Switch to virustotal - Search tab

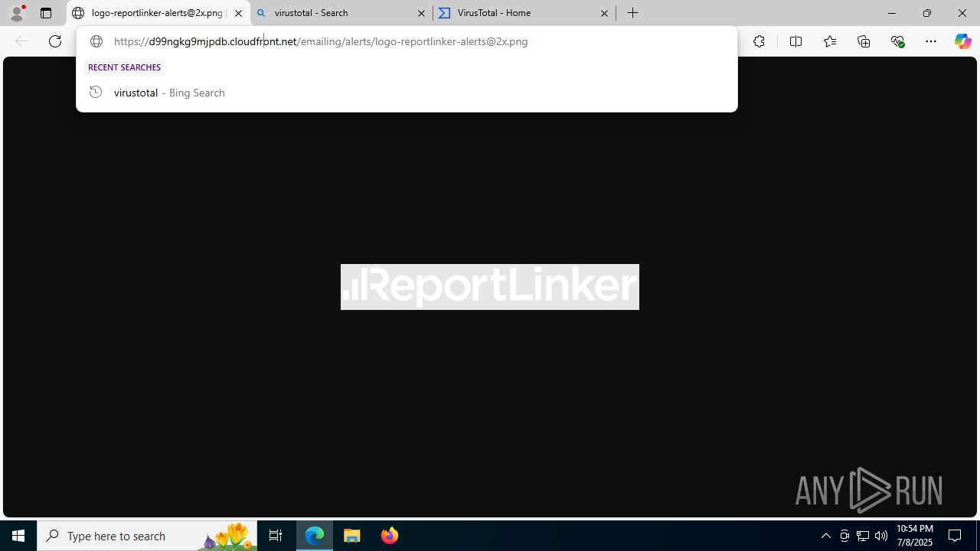coord(341,13)
